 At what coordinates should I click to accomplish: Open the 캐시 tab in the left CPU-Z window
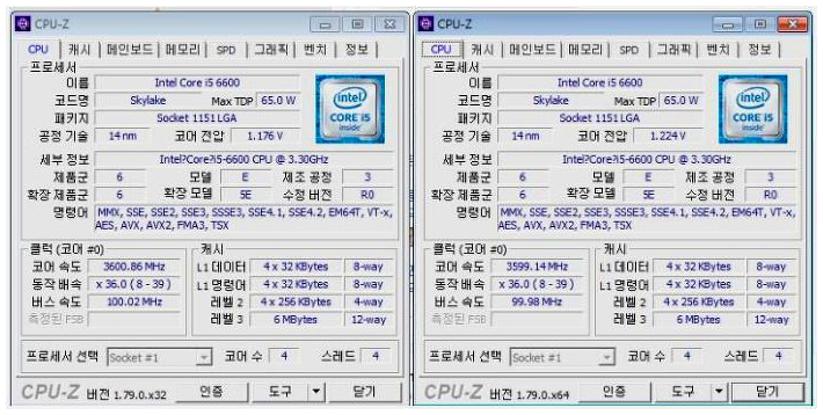pos(79,50)
